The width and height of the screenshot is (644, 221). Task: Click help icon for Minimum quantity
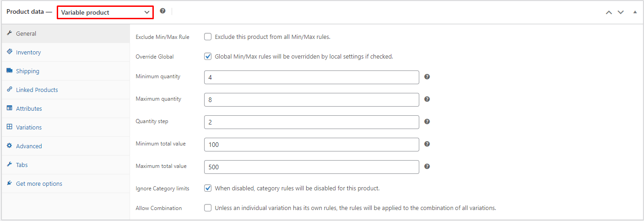(x=427, y=77)
